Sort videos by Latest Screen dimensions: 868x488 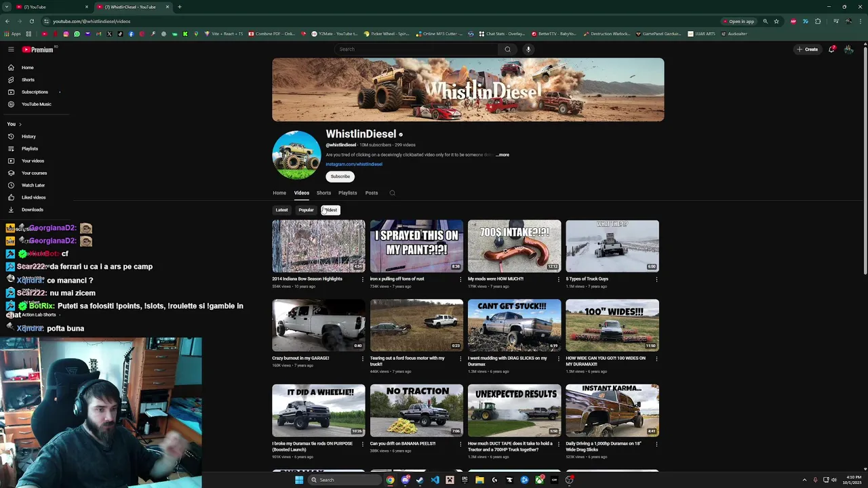pos(281,210)
